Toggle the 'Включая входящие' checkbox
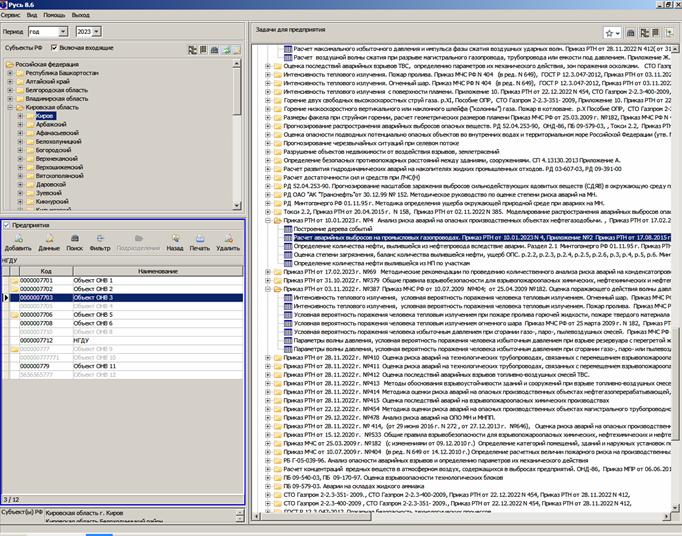 [54, 47]
